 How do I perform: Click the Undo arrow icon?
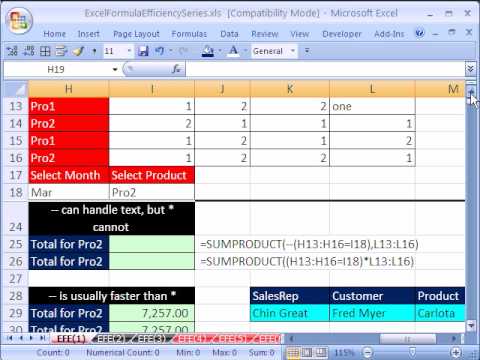click(x=160, y=51)
